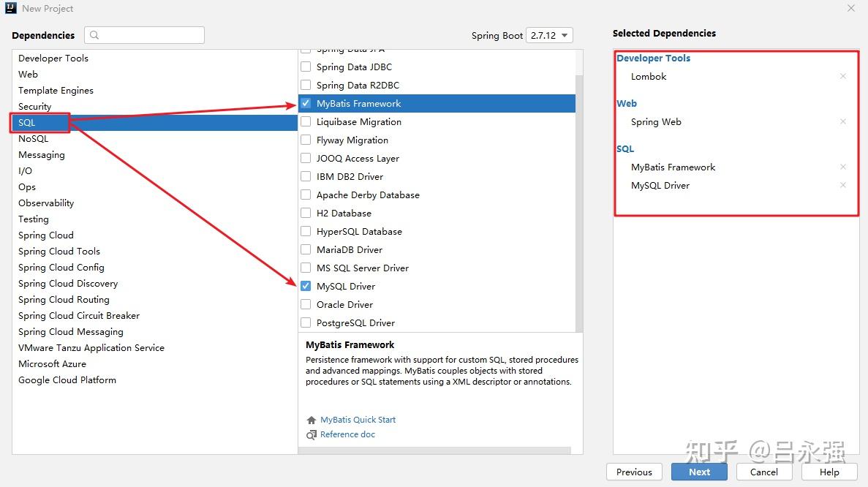Click the IntelliJ logo icon in title bar
This screenshot has height=487, width=868.
pos(10,8)
